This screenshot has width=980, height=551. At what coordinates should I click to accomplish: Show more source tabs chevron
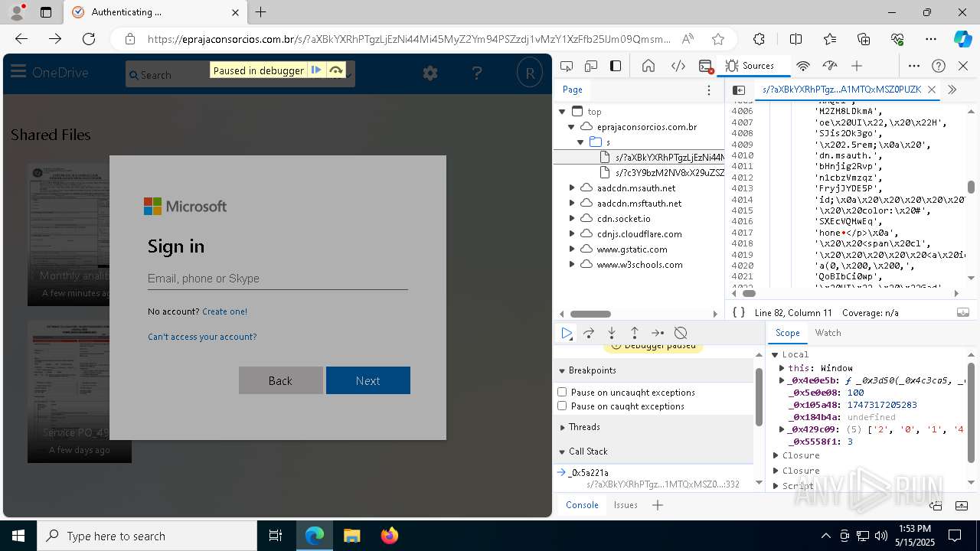pos(952,90)
